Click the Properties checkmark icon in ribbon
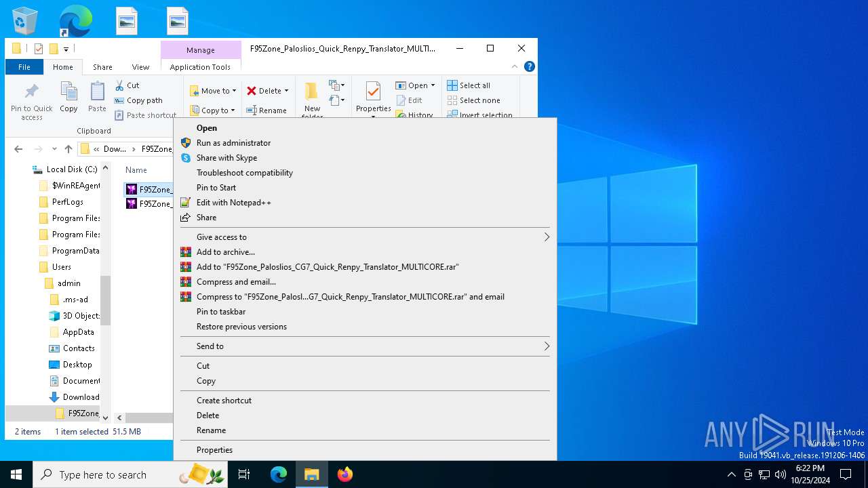Image resolution: width=868 pixels, height=488 pixels. tap(373, 91)
